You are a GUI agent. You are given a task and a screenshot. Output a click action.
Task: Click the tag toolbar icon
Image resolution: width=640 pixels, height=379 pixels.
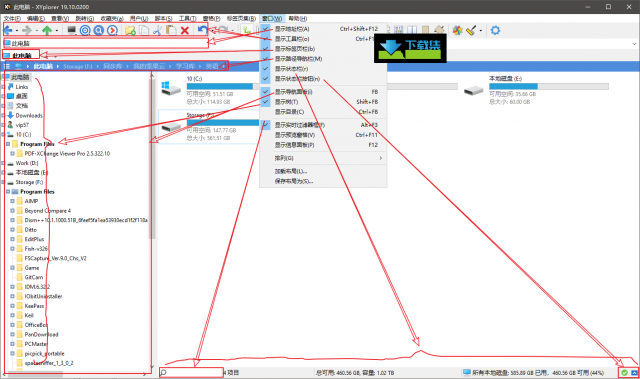click(x=440, y=30)
